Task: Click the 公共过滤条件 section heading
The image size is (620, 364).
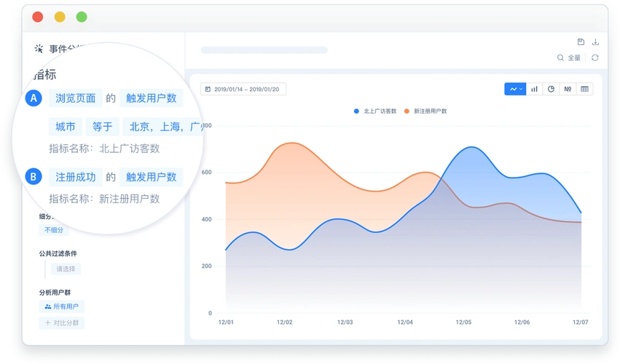Action: (58, 253)
